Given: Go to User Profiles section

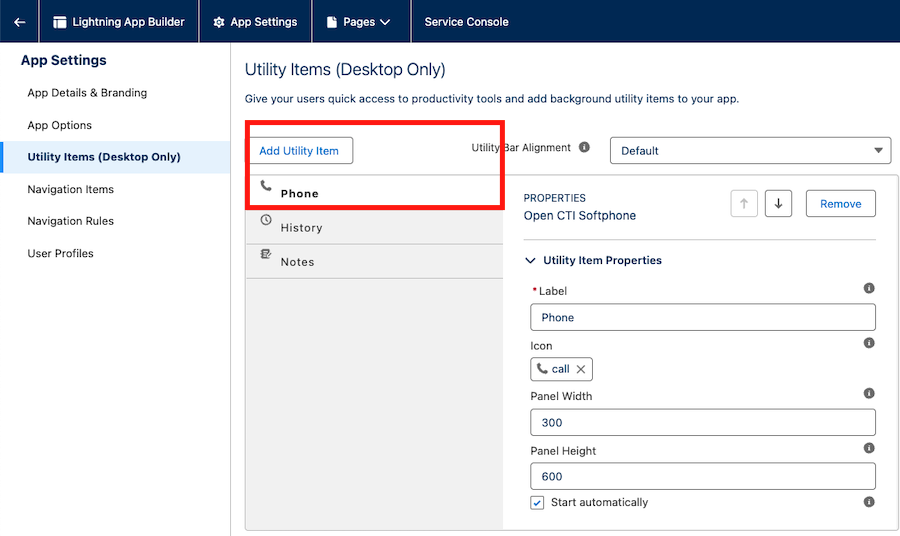Looking at the screenshot, I should pos(60,253).
